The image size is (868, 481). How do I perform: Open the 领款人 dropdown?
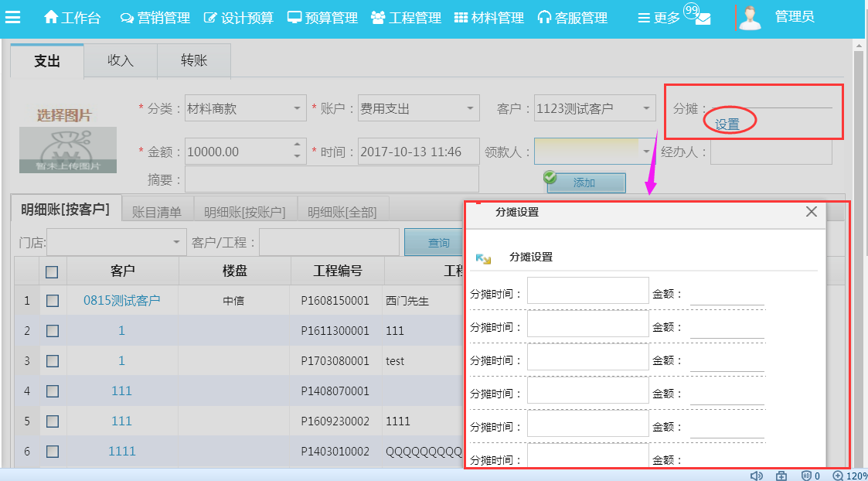point(647,152)
